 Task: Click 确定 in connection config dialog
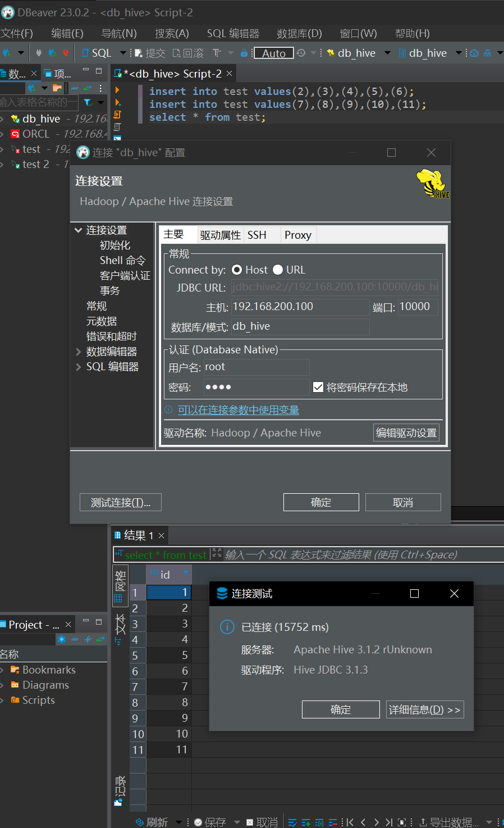321,502
